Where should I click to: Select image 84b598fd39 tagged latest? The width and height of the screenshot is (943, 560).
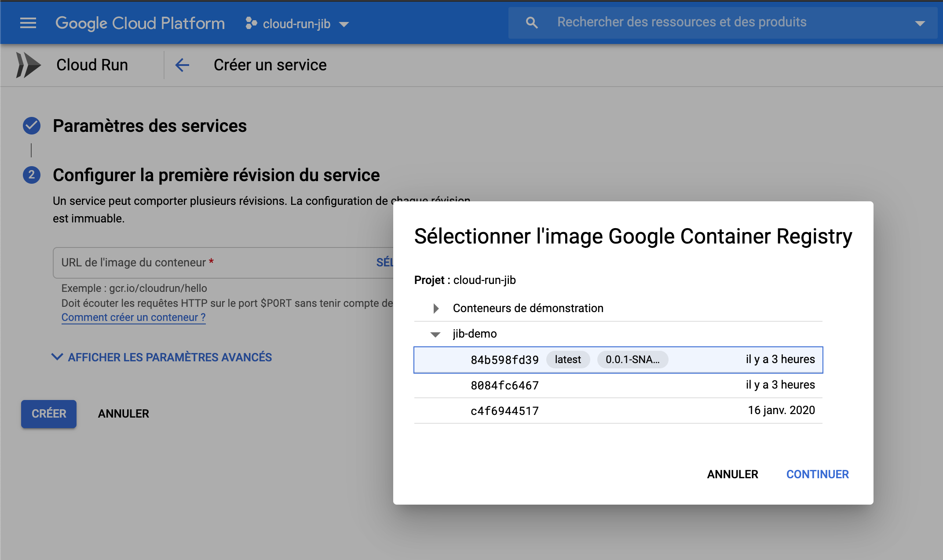click(504, 360)
